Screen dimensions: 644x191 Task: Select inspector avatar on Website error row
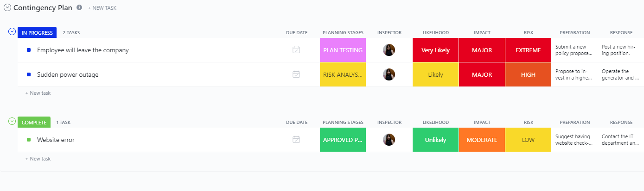click(389, 140)
